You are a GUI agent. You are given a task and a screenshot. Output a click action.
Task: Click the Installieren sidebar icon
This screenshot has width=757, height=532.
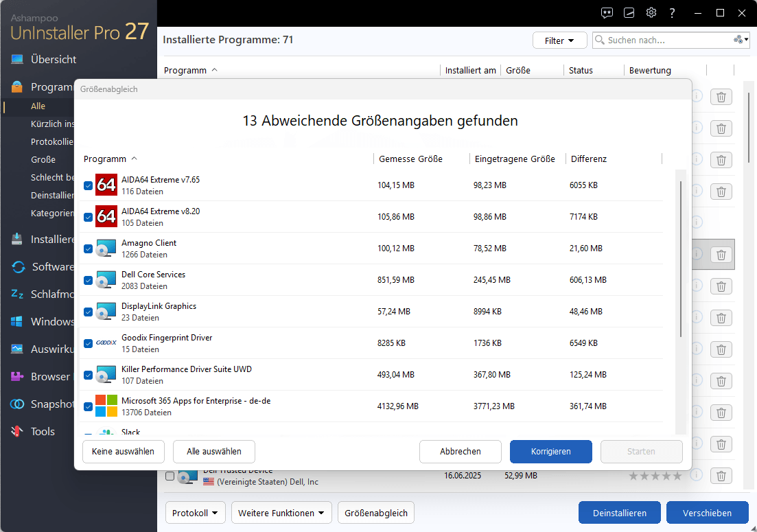coord(17,239)
